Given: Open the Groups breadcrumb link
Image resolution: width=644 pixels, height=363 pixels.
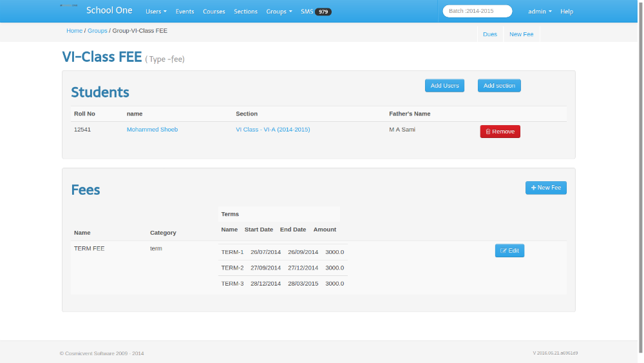Looking at the screenshot, I should point(97,31).
